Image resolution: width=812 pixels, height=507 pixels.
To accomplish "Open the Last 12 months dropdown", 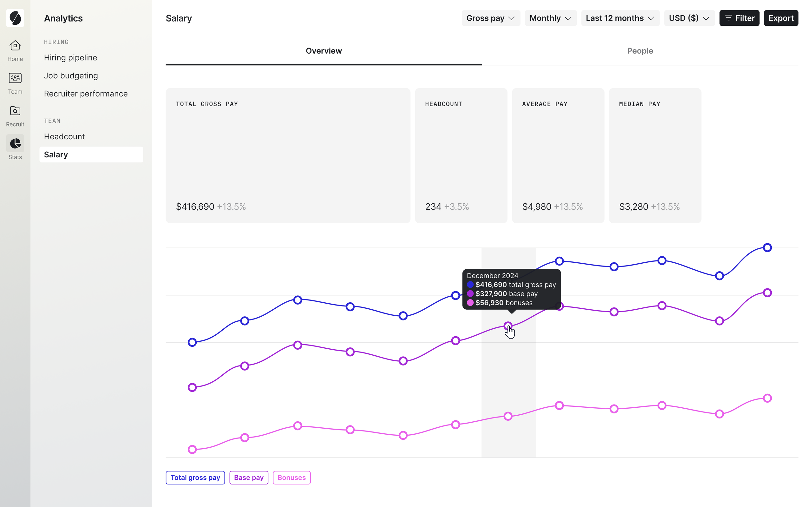I will click(x=620, y=18).
